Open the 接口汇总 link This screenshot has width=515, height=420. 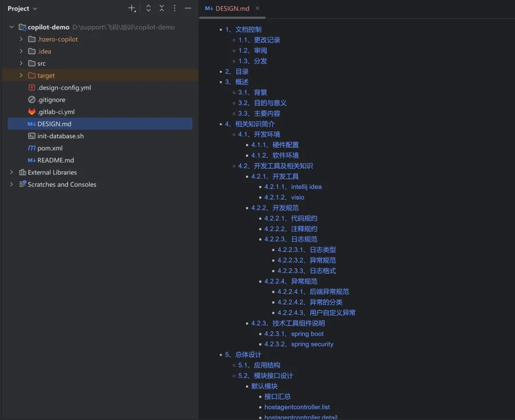(x=278, y=397)
